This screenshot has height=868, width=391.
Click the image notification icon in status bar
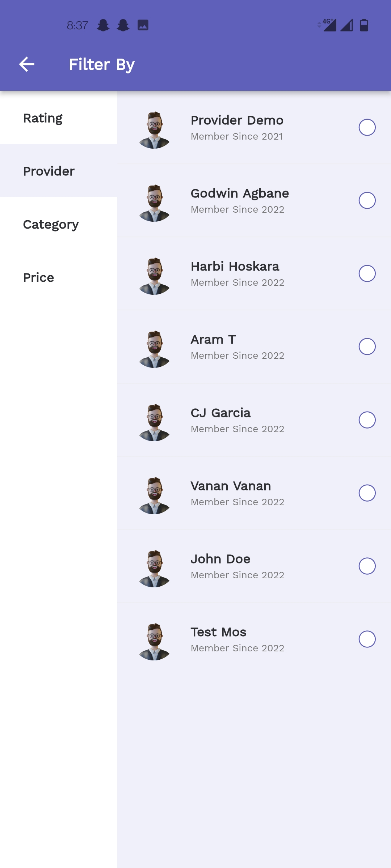143,25
